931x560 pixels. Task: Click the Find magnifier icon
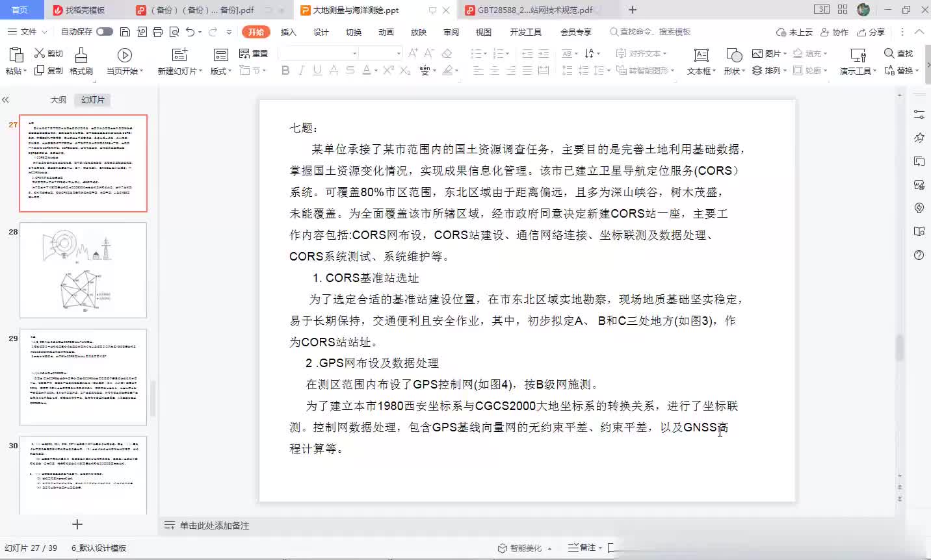click(889, 53)
